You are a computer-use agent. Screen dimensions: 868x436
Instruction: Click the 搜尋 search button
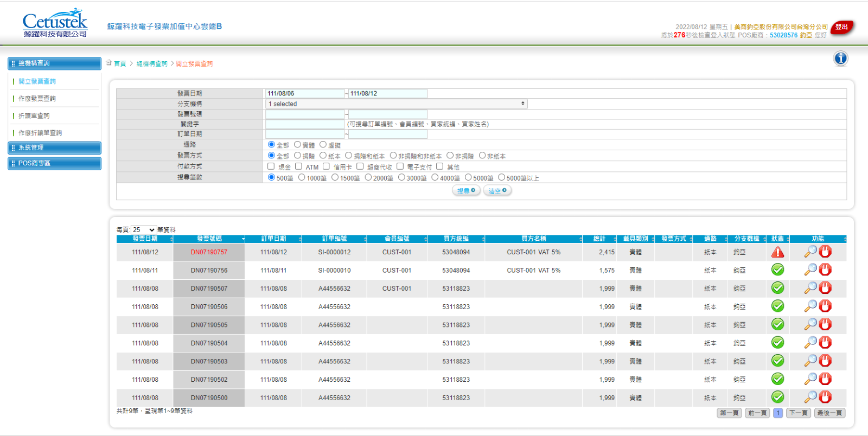point(466,191)
